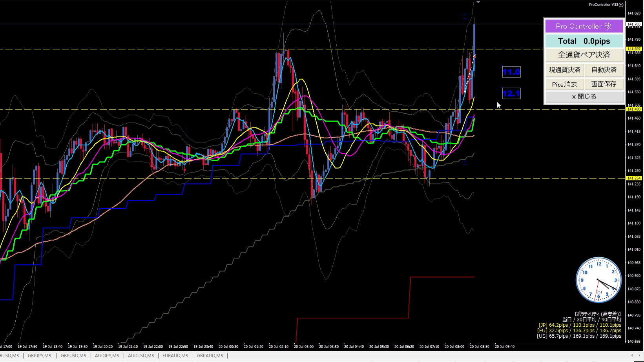The image size is (644, 362).
Task: Switch to the GBPJPY,M5 chart tab
Action: tap(39, 356)
